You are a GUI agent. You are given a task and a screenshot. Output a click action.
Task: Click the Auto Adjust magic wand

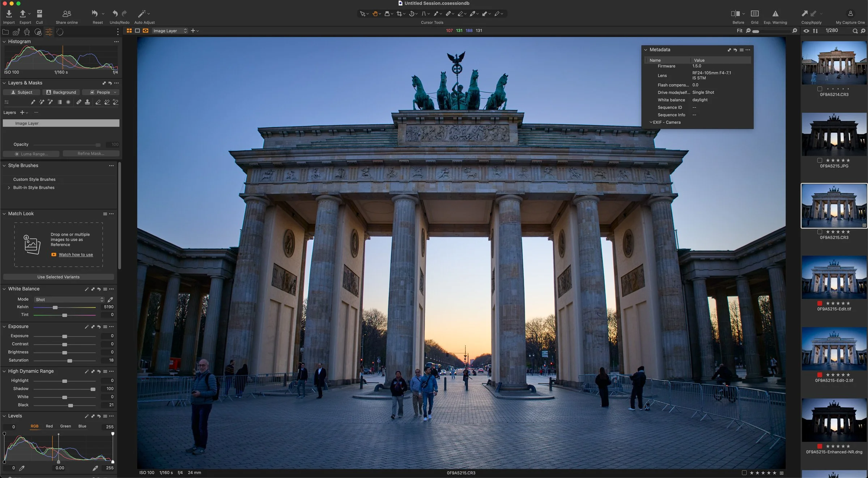tap(141, 14)
